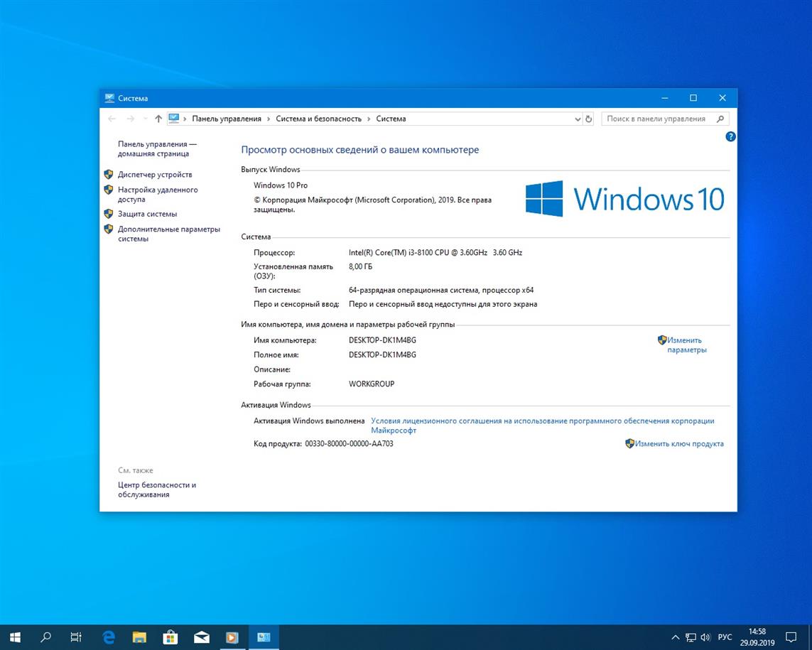Screen dimensions: 812x650
Task: Open Task View from the taskbar
Action: click(x=75, y=637)
